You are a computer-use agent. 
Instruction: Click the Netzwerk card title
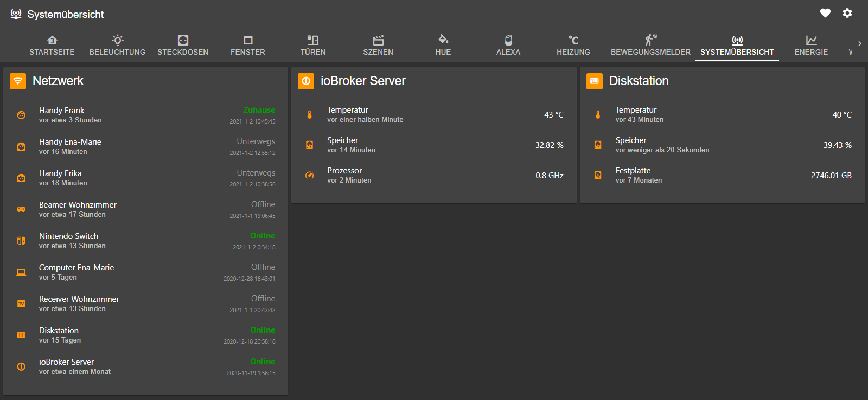58,81
